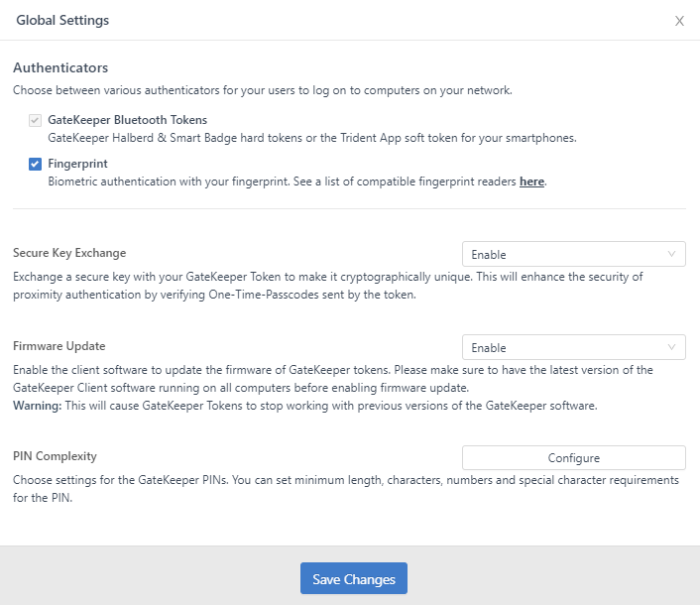
Task: Click the GateKeeper Bluetooth Tokens label
Action: (127, 120)
